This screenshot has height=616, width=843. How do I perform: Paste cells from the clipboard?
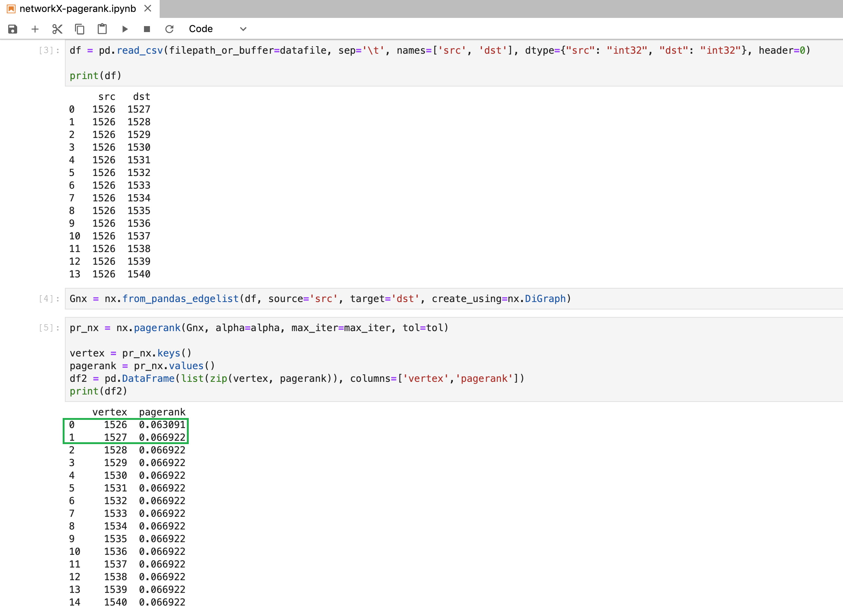coord(102,29)
